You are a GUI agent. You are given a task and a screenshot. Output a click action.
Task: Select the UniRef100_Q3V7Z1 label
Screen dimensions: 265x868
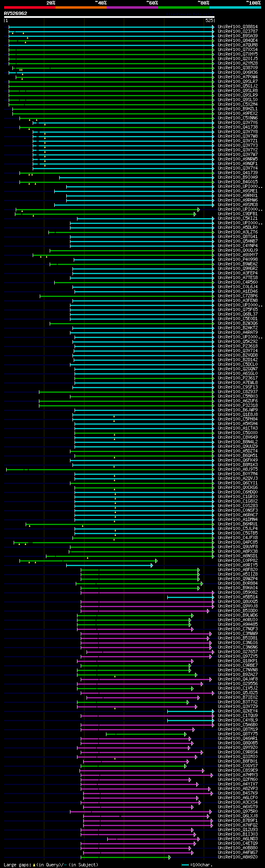click(238, 141)
